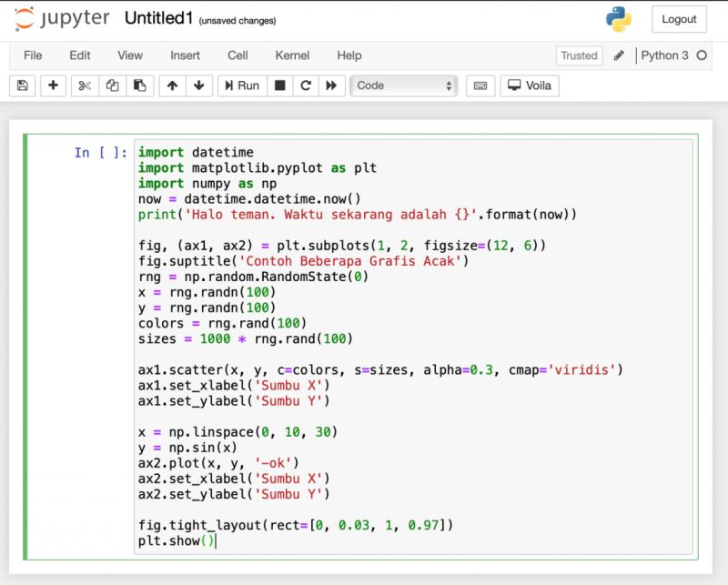Log out of Jupyter
This screenshot has width=728, height=585.
point(679,19)
